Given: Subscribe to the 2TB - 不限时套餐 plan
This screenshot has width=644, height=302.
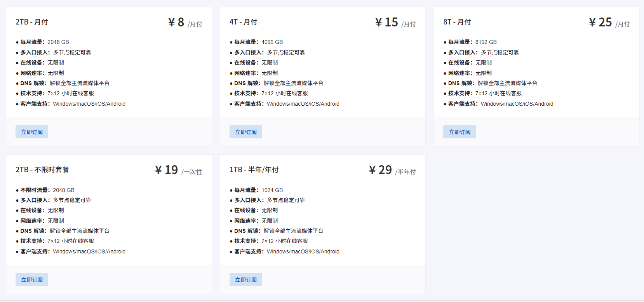Looking at the screenshot, I should 32,280.
